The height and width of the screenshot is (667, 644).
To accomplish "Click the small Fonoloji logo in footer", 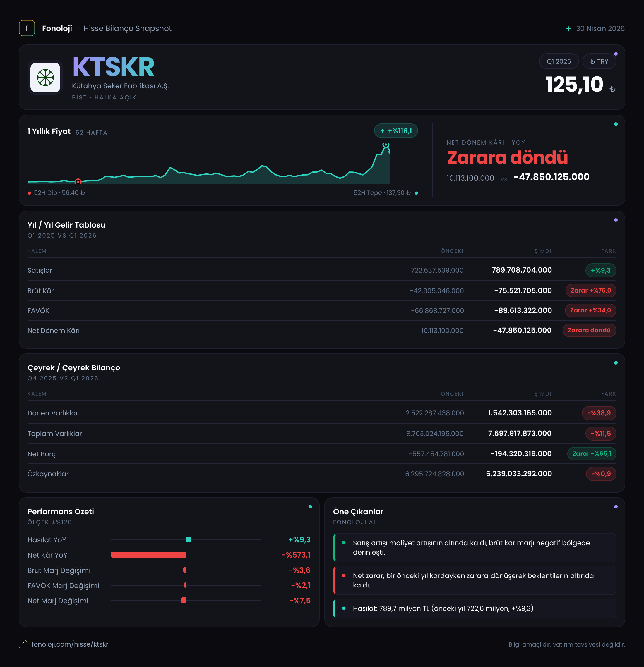I will (x=23, y=644).
